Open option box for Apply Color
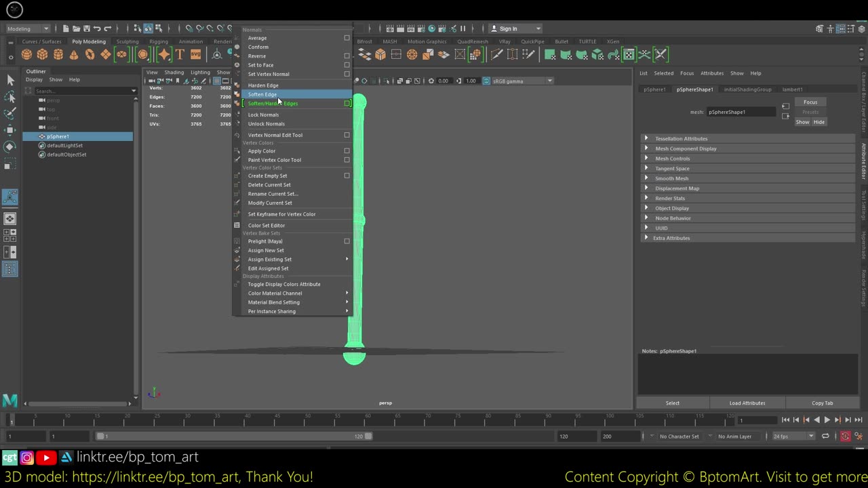868x488 pixels. [347, 150]
